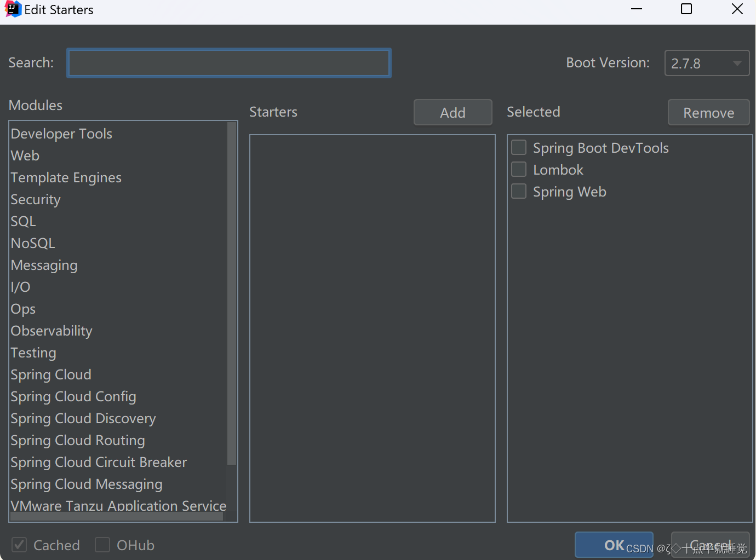Select the VMware Tanzu Application Service module
756x560 pixels.
point(118,505)
